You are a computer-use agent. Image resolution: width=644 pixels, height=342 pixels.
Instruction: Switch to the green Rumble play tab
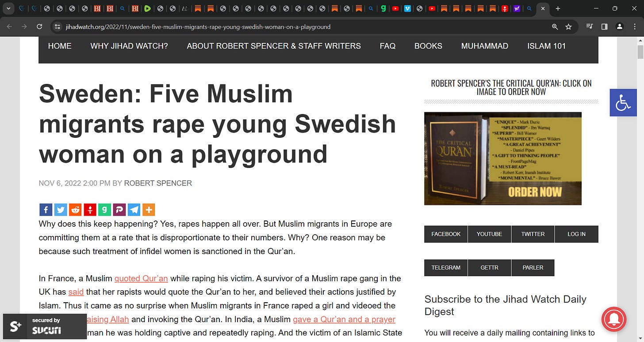148,8
